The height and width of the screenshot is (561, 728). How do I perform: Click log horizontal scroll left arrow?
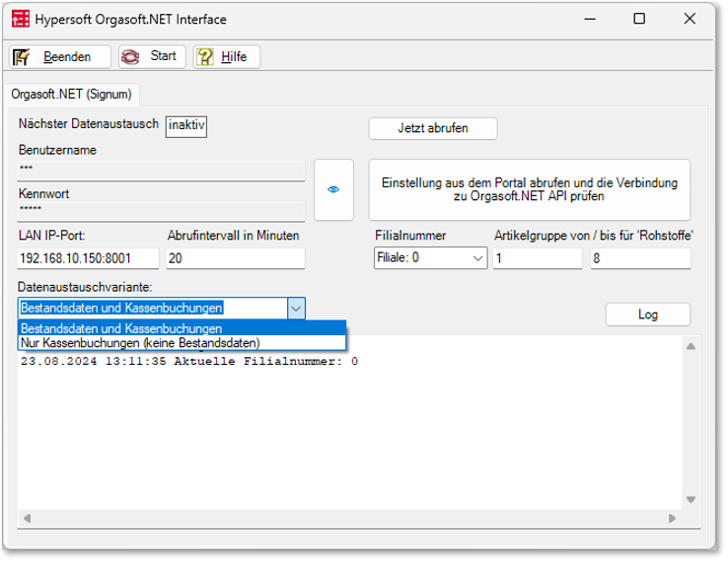[27, 519]
